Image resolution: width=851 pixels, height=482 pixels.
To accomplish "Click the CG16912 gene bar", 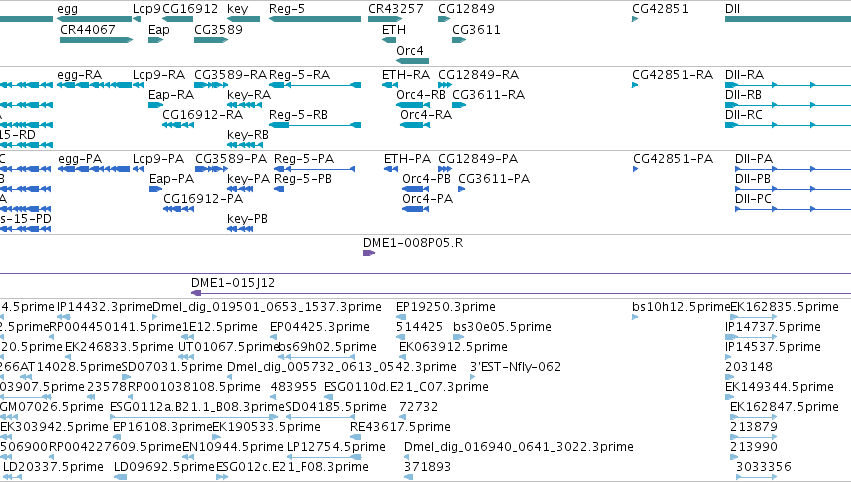I will coord(177,19).
